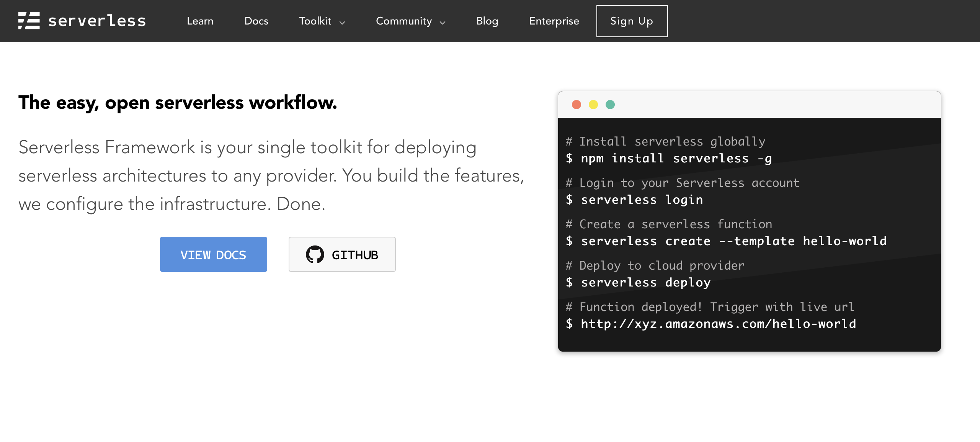Image resolution: width=980 pixels, height=442 pixels.
Task: Click the Serverless logo icon
Action: click(29, 21)
